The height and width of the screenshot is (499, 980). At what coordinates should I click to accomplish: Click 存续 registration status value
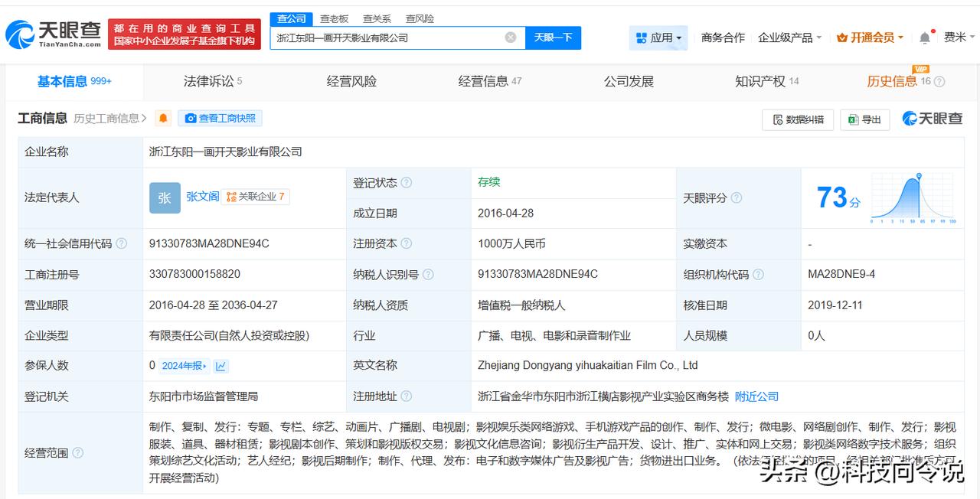point(488,182)
